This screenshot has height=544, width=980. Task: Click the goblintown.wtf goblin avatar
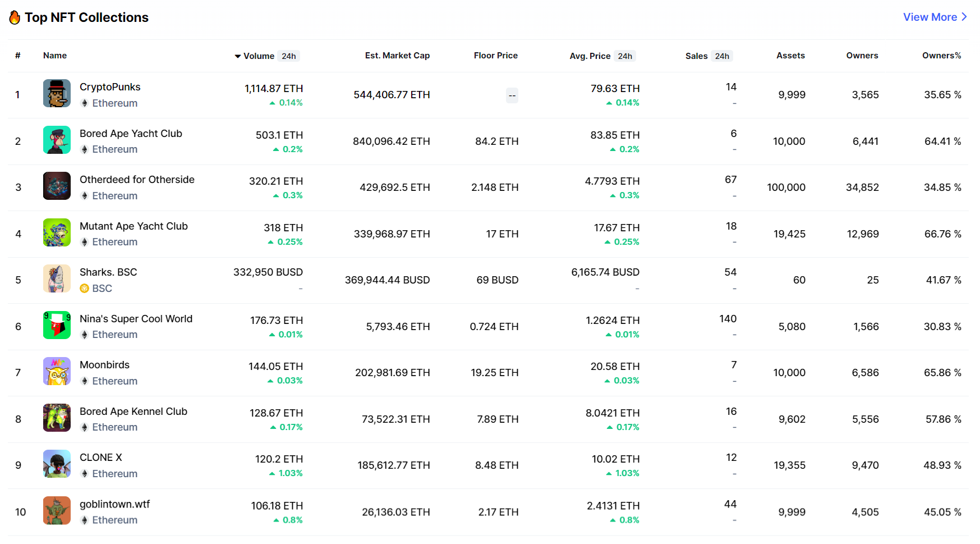[57, 510]
